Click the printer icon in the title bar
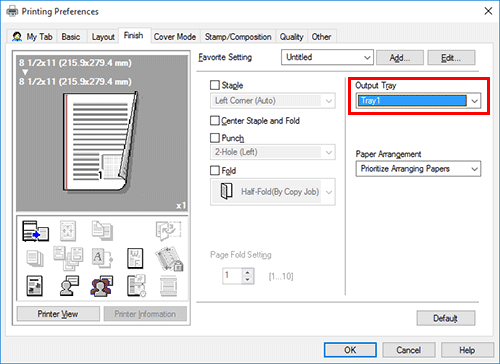This screenshot has height=364, width=500. [12, 11]
